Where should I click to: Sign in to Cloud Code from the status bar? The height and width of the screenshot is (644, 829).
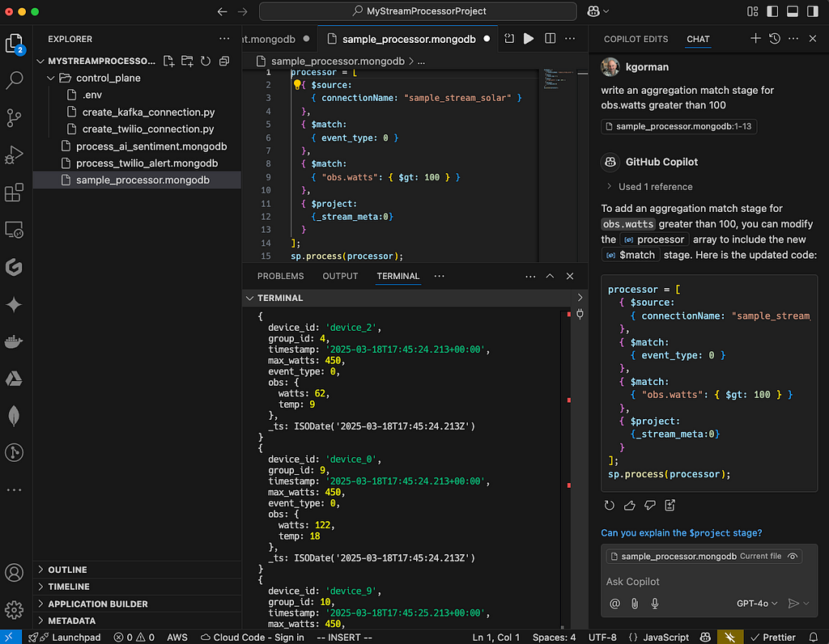tap(252, 638)
